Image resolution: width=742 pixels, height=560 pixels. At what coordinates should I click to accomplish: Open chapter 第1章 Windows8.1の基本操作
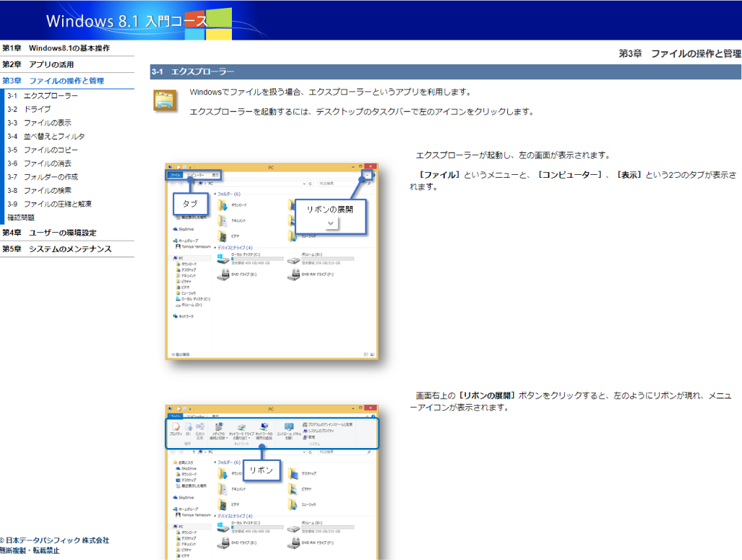[56, 48]
